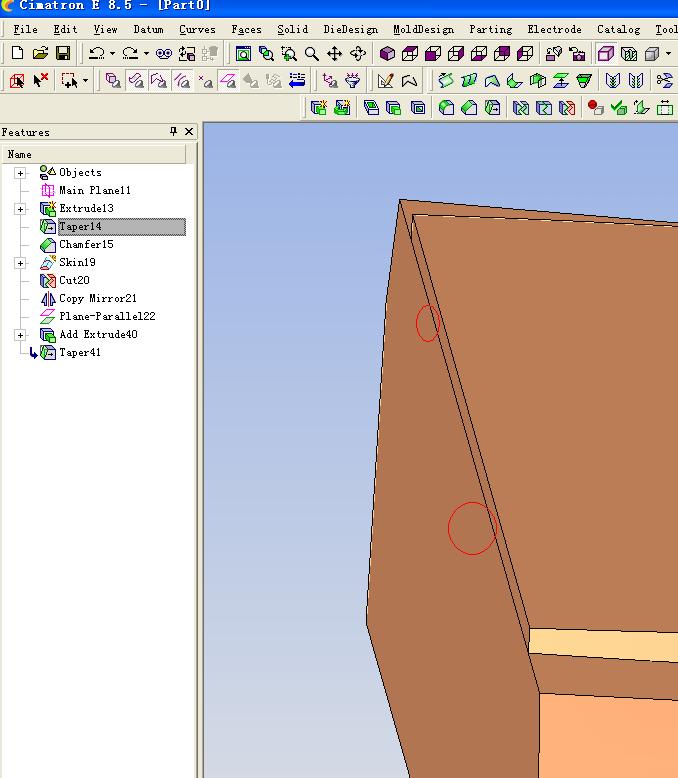Toggle the planes selection filter
The image size is (678, 778).
pyautogui.click(x=228, y=80)
